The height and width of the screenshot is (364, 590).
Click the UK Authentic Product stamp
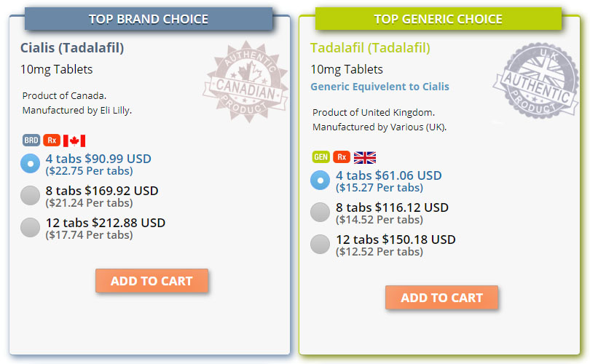535,81
